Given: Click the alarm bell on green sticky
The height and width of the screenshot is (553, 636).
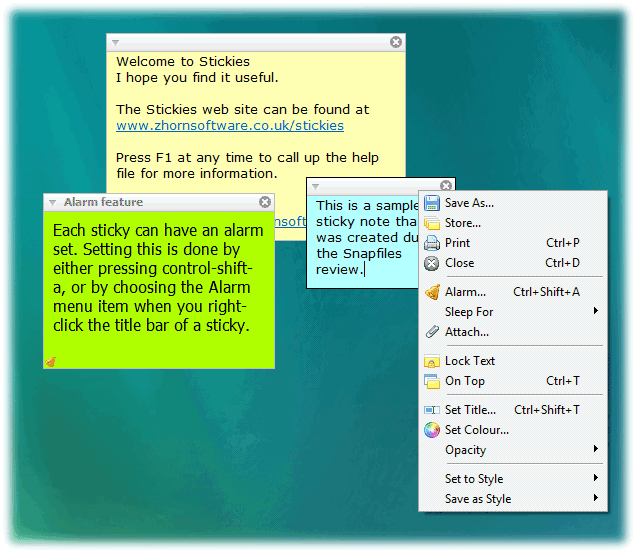Looking at the screenshot, I should click(51, 361).
